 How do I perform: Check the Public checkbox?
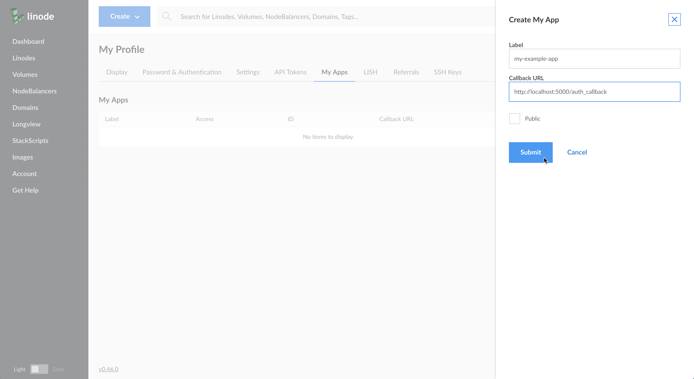[514, 119]
